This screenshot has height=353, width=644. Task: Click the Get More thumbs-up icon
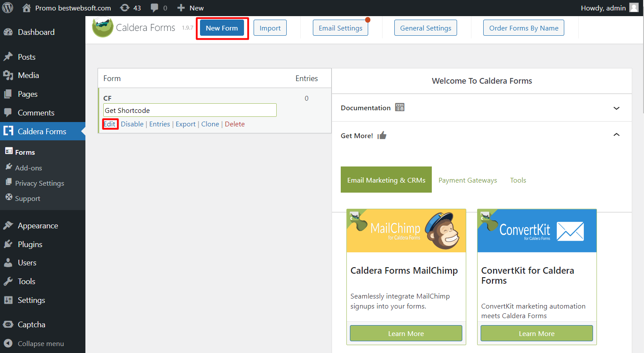coord(382,136)
